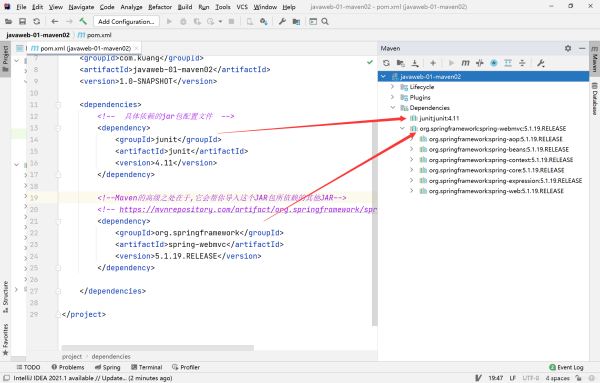The image size is (600, 383).
Task: Click Download Sources and Documentation icon
Action: click(x=415, y=63)
